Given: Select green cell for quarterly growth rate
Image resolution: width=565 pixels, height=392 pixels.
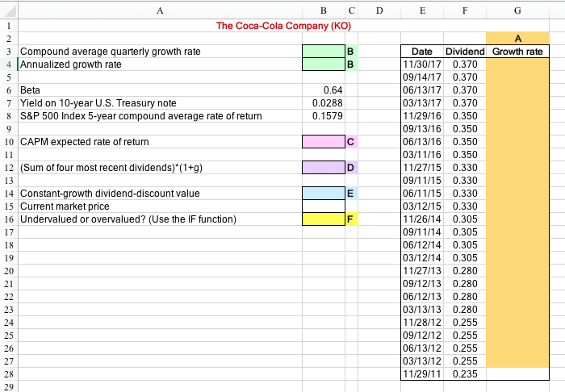Looking at the screenshot, I should (x=324, y=51).
